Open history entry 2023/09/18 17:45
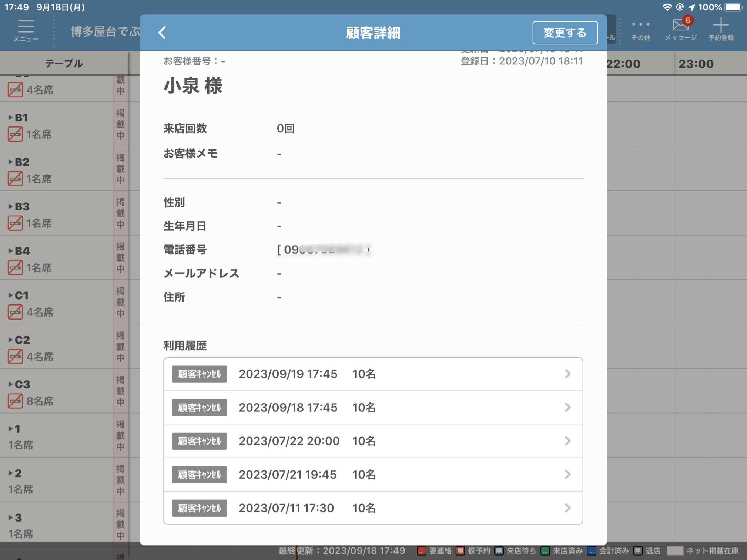Viewport: 747px width, 560px height. click(x=373, y=407)
